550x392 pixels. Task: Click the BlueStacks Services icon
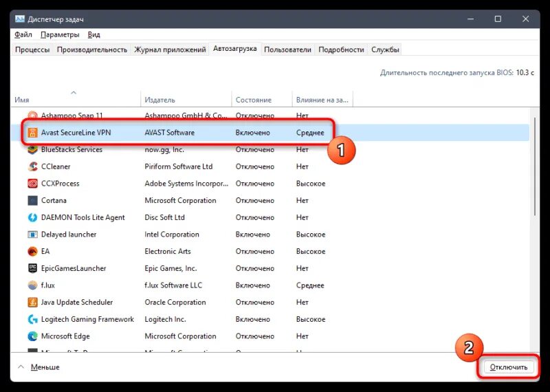click(32, 149)
